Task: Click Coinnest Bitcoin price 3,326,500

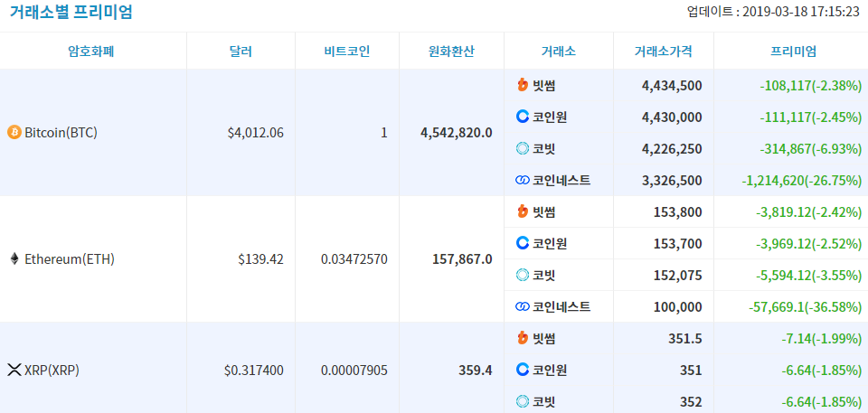Action: [672, 181]
